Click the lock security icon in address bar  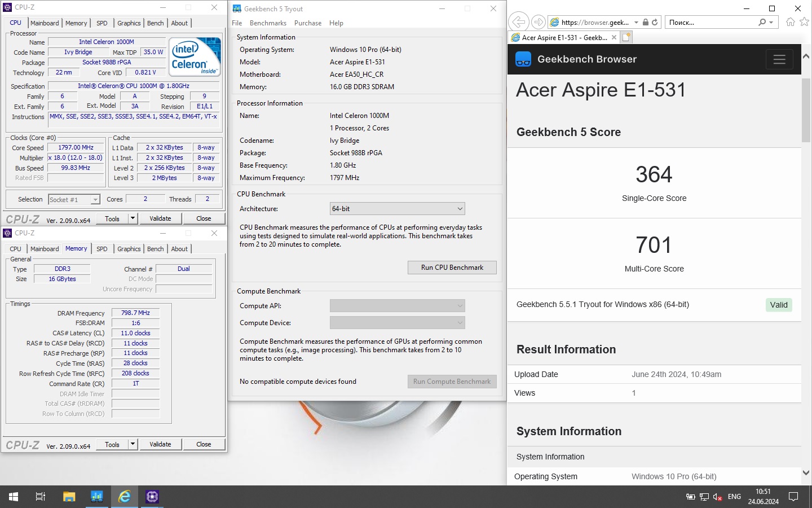tap(646, 22)
